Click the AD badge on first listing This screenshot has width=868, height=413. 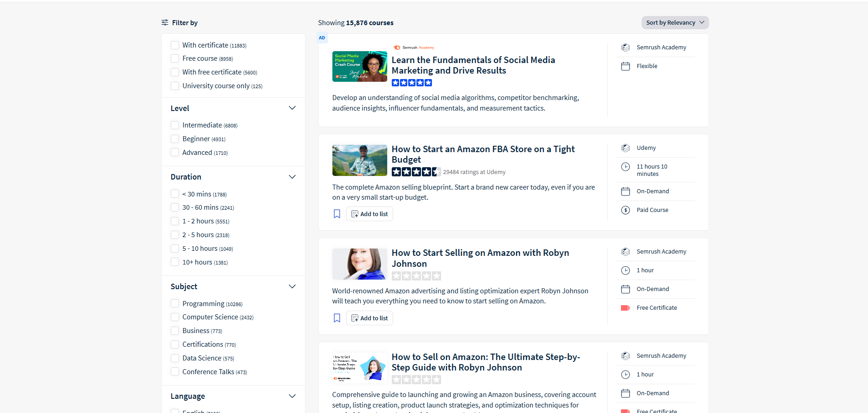click(322, 38)
